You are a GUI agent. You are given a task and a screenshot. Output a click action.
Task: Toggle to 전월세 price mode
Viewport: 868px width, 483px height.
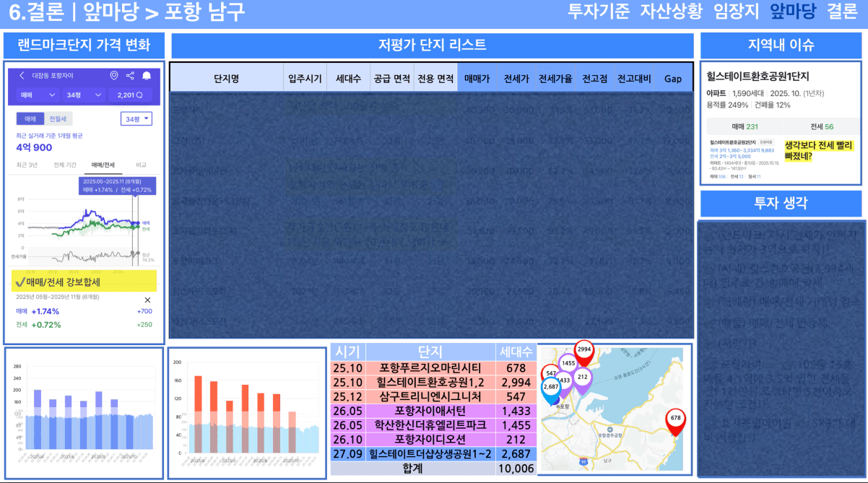[56, 119]
